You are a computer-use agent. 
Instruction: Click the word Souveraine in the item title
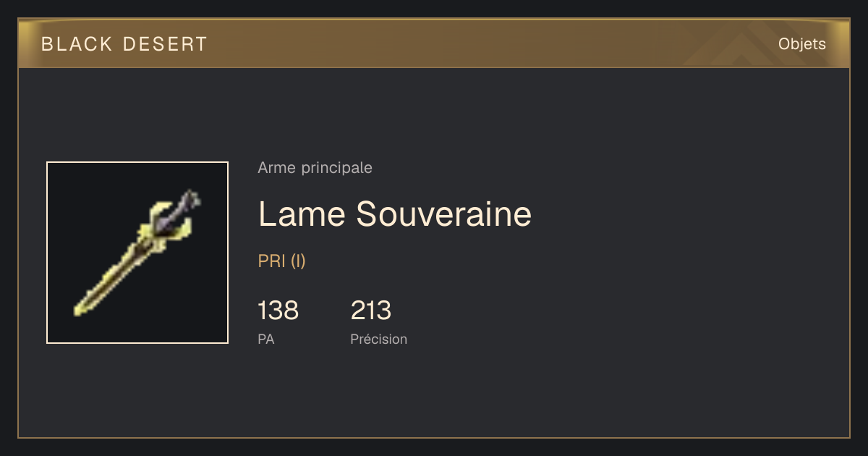click(x=443, y=214)
